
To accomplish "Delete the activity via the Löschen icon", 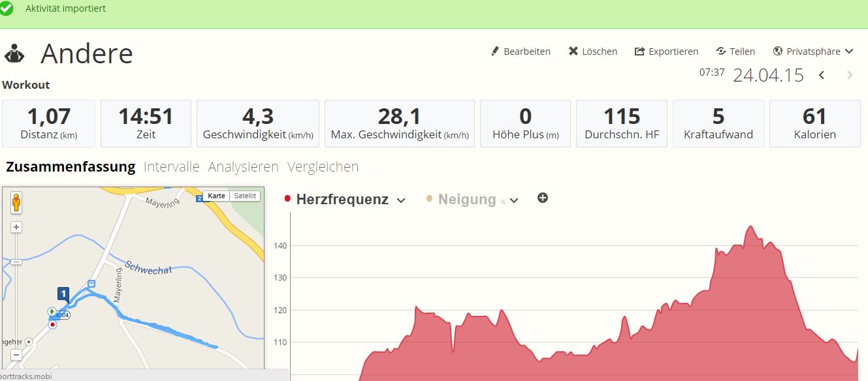I will (x=573, y=51).
